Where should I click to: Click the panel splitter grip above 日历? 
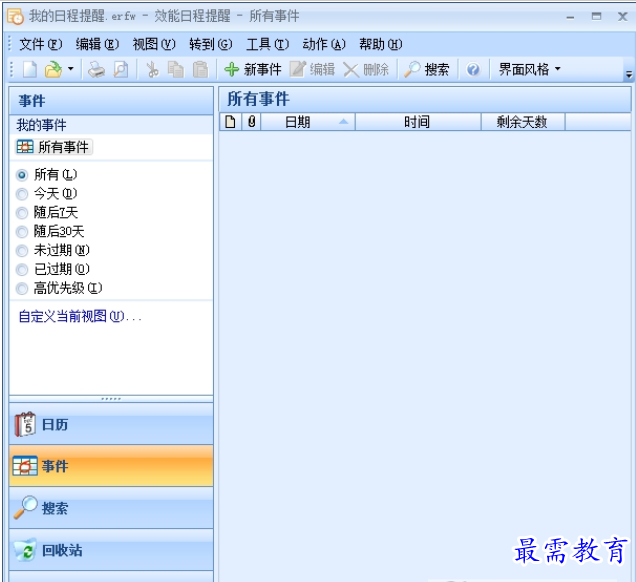tap(111, 398)
